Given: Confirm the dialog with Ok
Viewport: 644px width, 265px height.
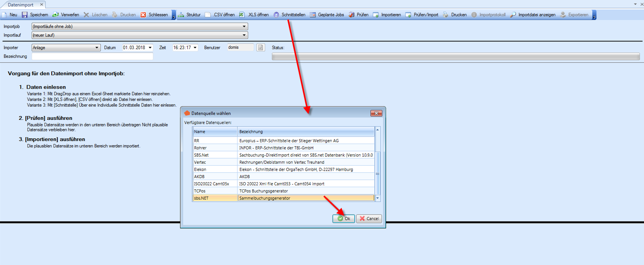Looking at the screenshot, I should pyautogui.click(x=344, y=219).
